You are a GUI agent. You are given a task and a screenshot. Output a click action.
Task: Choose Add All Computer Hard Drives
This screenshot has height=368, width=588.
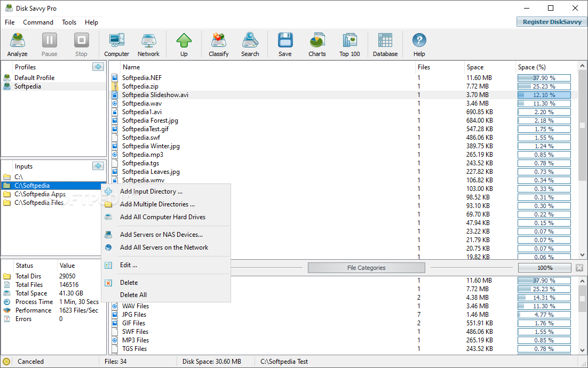tap(166, 217)
